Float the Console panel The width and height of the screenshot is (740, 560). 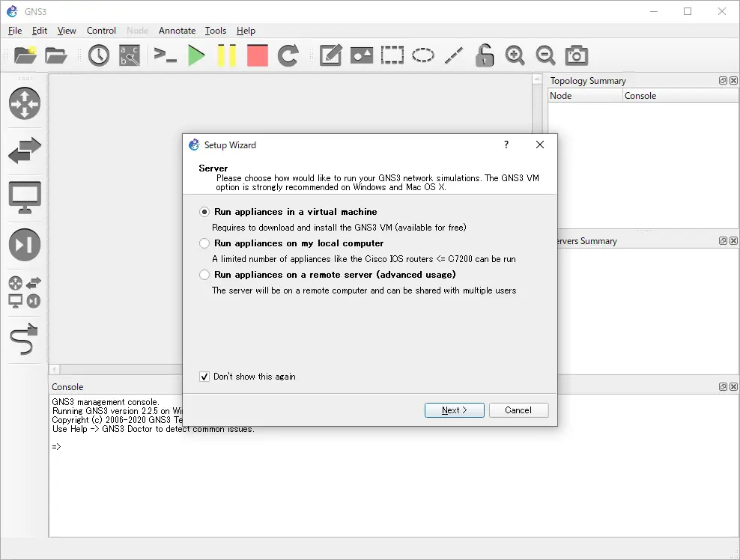point(723,387)
